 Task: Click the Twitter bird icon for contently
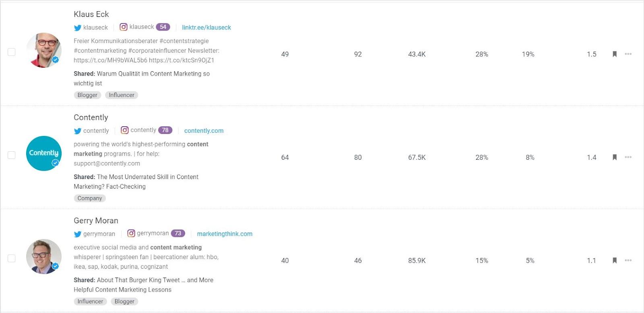[x=78, y=131]
